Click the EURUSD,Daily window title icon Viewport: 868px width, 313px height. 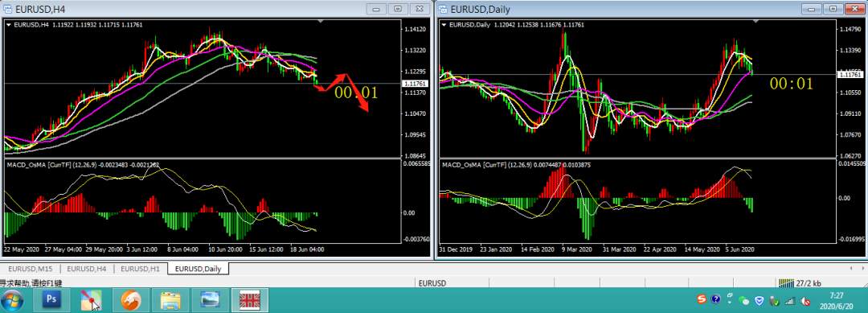[x=443, y=9]
